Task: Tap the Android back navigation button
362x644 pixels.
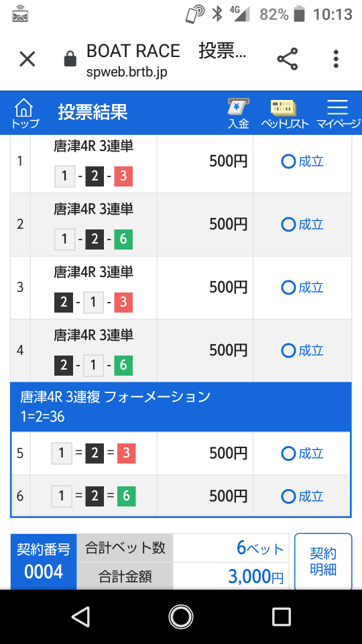Action: pos(80,616)
